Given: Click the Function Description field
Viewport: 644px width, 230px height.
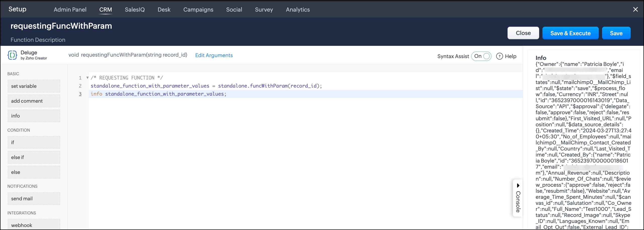Looking at the screenshot, I should (x=38, y=40).
